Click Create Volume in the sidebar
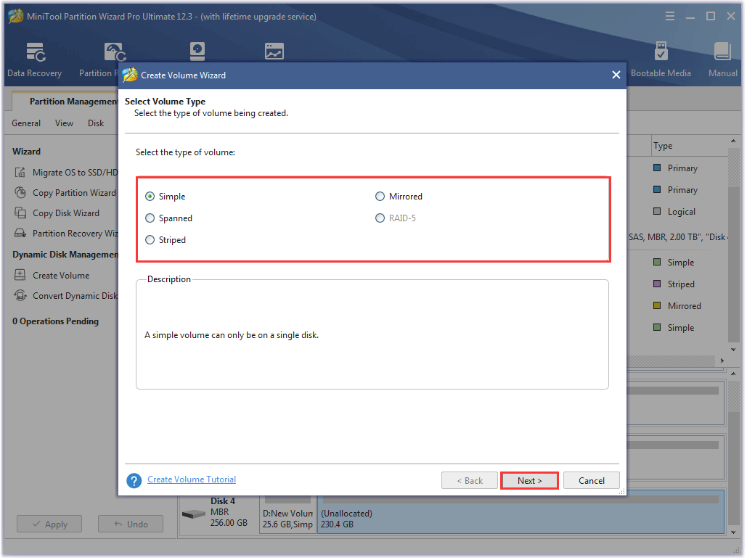 (52, 275)
